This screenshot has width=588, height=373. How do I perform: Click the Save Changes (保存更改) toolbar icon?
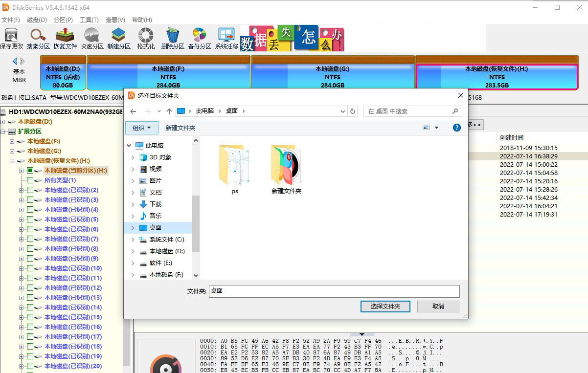11,39
